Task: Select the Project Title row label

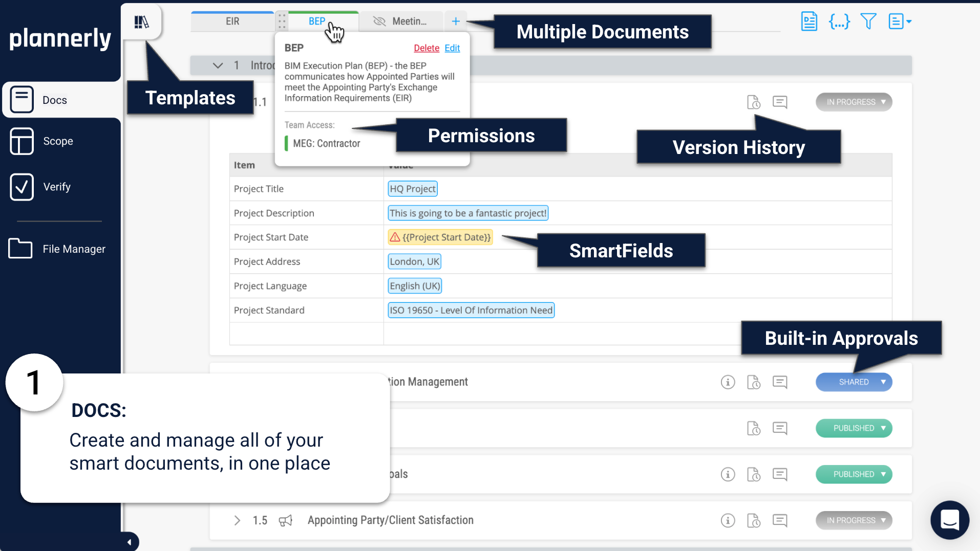Action: (x=259, y=189)
